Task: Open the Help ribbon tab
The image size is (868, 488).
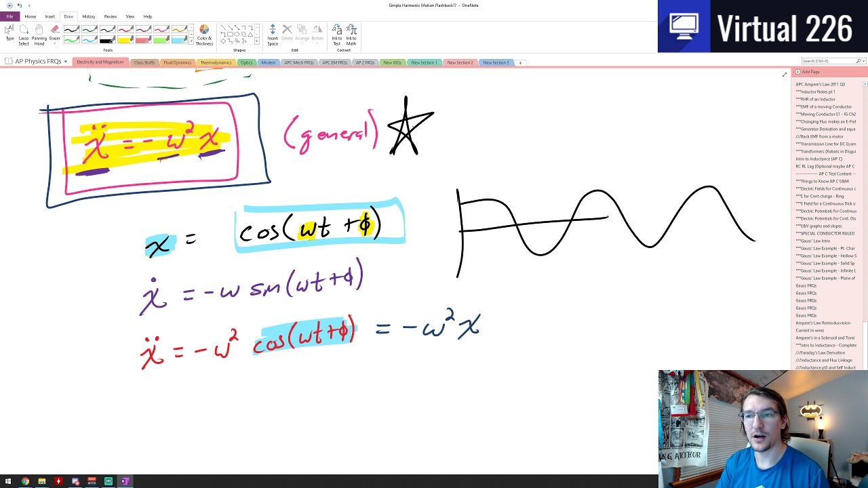Action: (x=147, y=16)
